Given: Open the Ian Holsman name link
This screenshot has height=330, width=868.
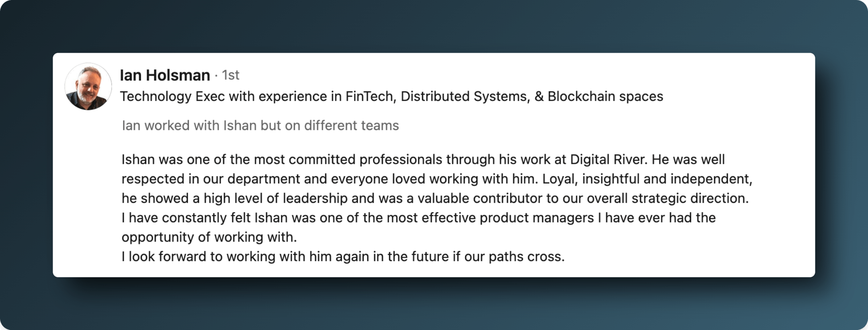Looking at the screenshot, I should 165,75.
